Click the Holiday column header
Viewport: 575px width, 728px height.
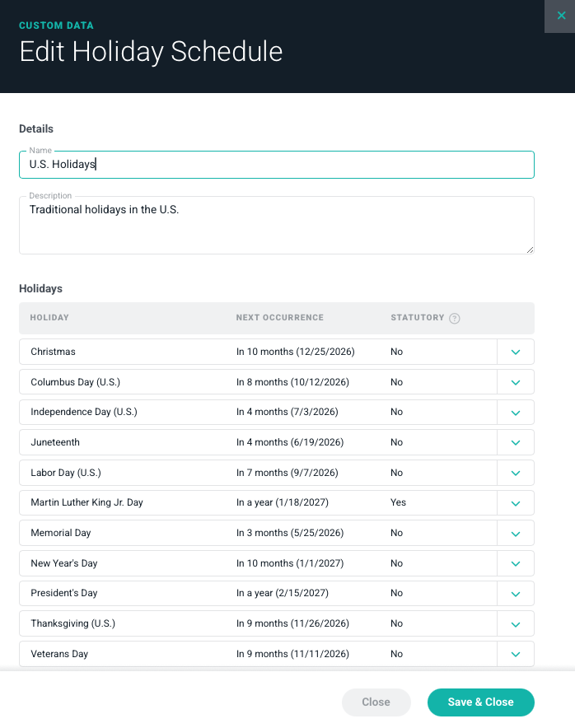pyautogui.click(x=49, y=318)
